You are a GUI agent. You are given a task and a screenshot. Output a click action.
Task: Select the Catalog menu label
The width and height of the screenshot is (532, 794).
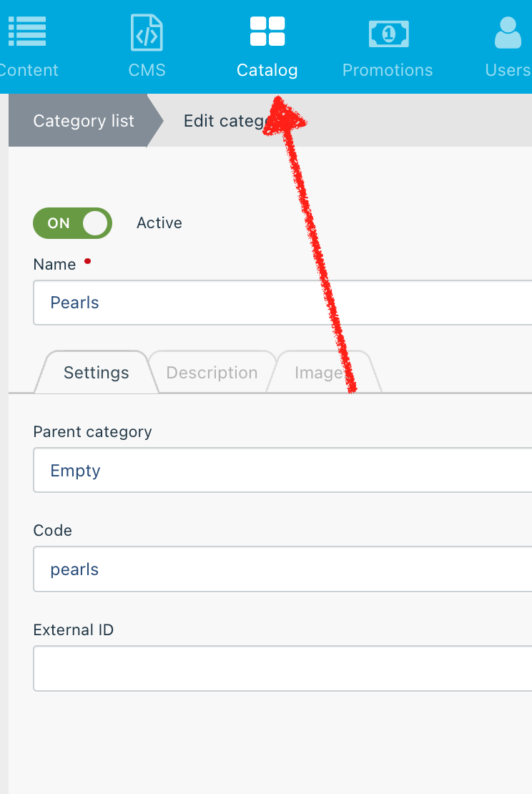pos(267,70)
